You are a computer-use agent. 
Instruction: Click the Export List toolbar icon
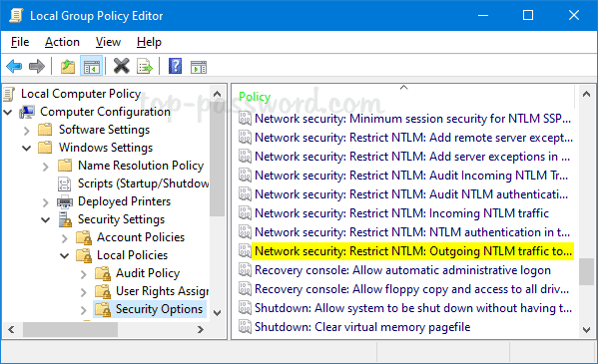145,67
